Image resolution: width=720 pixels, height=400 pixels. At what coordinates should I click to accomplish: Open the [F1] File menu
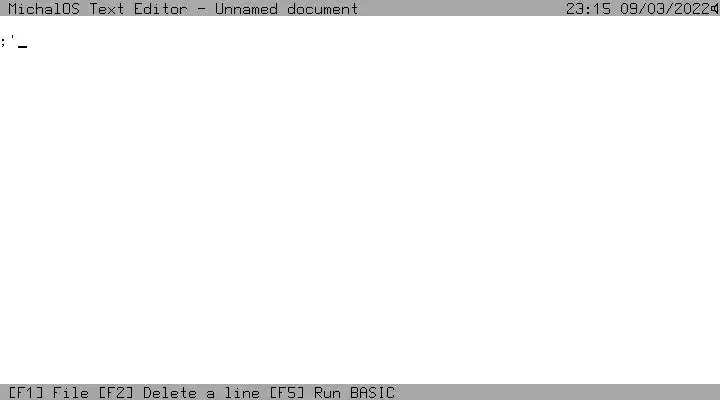(x=49, y=393)
